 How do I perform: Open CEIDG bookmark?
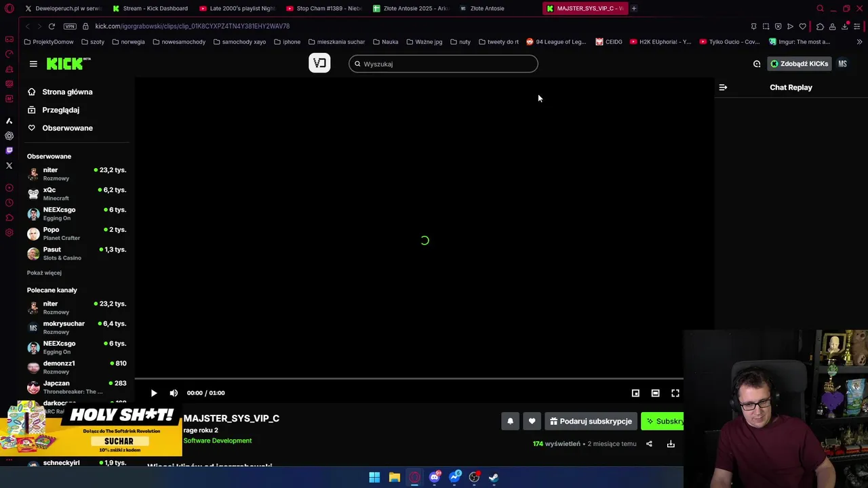tap(609, 41)
